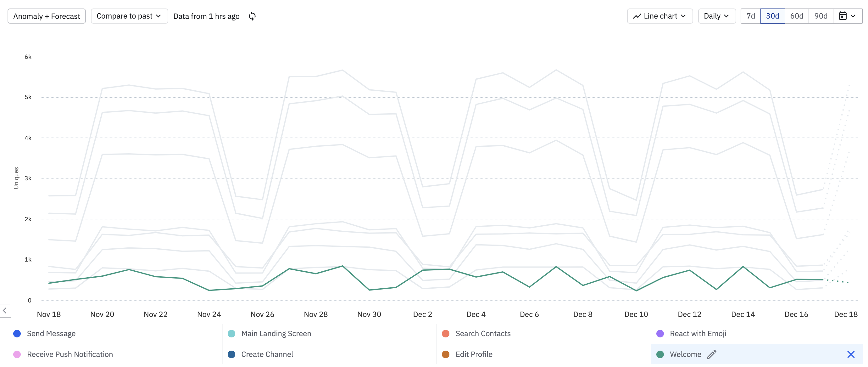Screen dimensions: 868x367
Task: Click the Create Channel legend item
Action: (267, 354)
